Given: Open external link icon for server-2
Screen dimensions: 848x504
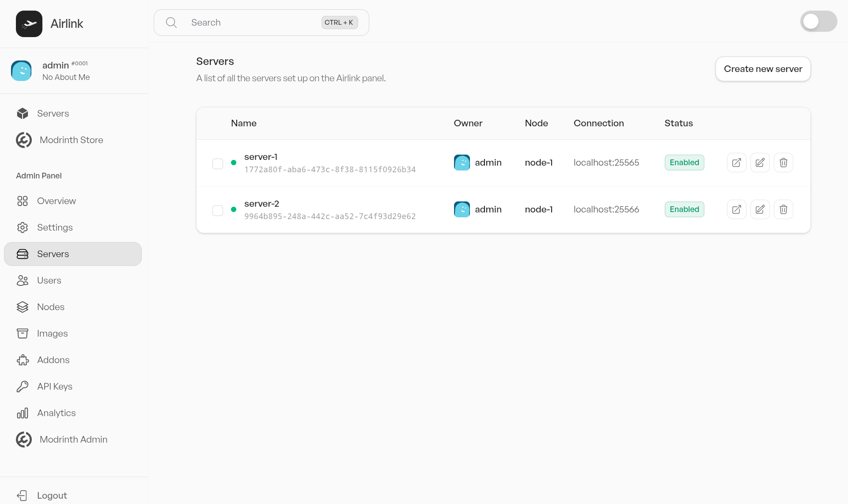Looking at the screenshot, I should (x=736, y=209).
